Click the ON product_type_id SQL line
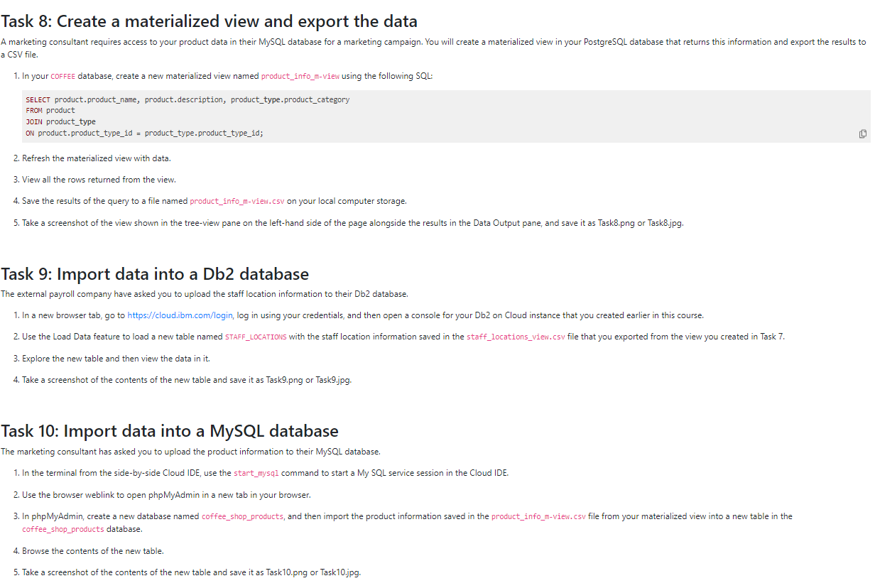 [x=144, y=133]
